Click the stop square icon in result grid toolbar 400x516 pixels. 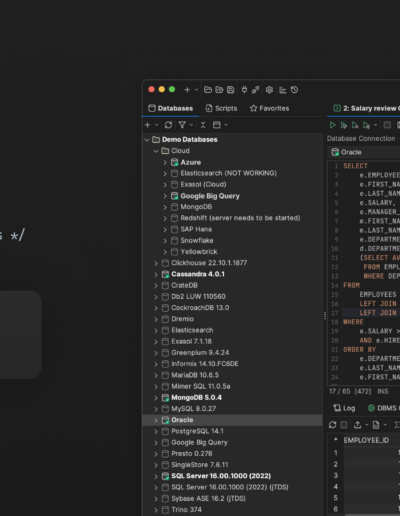pyautogui.click(x=344, y=425)
